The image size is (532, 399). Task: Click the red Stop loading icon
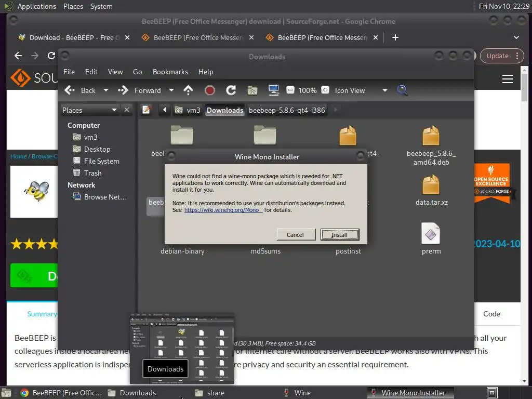click(210, 90)
